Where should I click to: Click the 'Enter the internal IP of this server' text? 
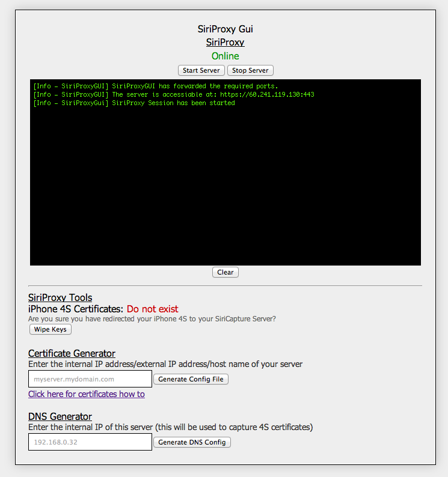click(x=171, y=427)
